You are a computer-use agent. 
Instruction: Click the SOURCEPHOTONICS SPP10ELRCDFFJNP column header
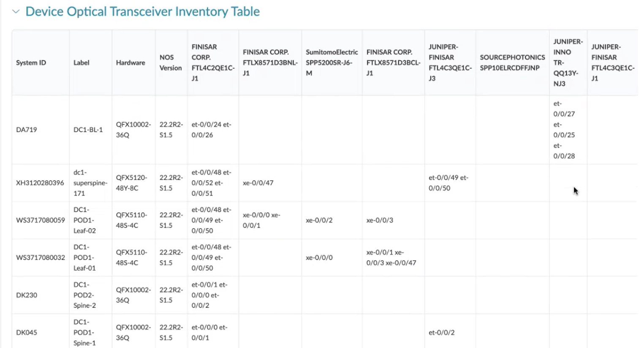(512, 63)
